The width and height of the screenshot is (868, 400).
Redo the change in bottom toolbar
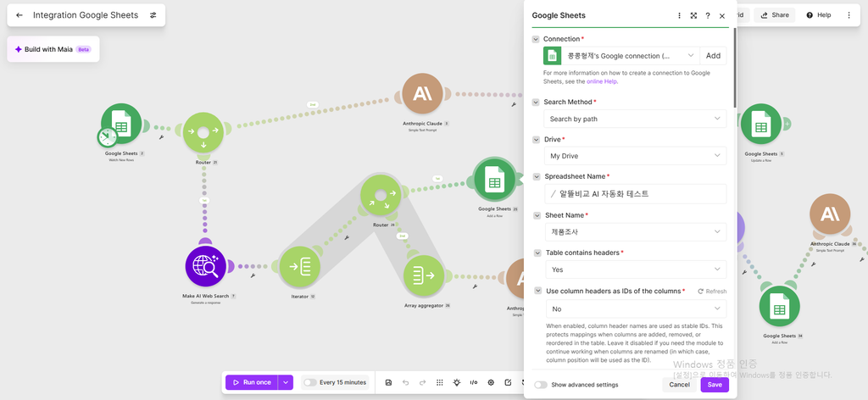422,382
